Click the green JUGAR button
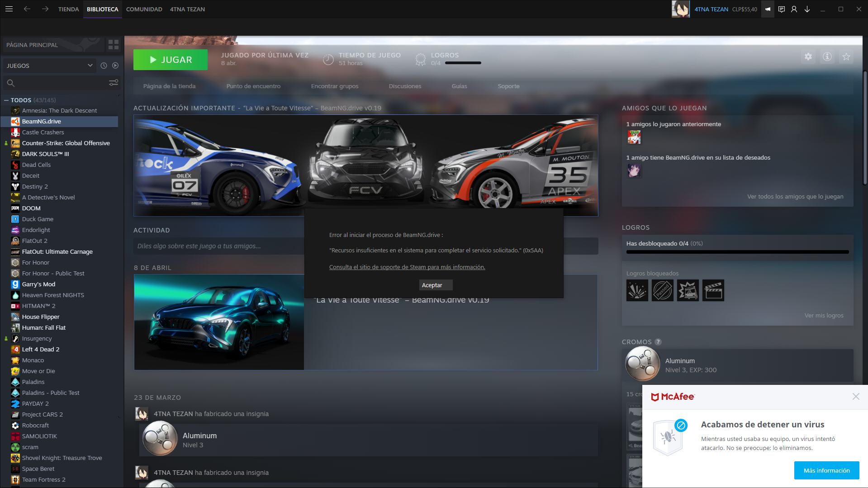 click(171, 60)
